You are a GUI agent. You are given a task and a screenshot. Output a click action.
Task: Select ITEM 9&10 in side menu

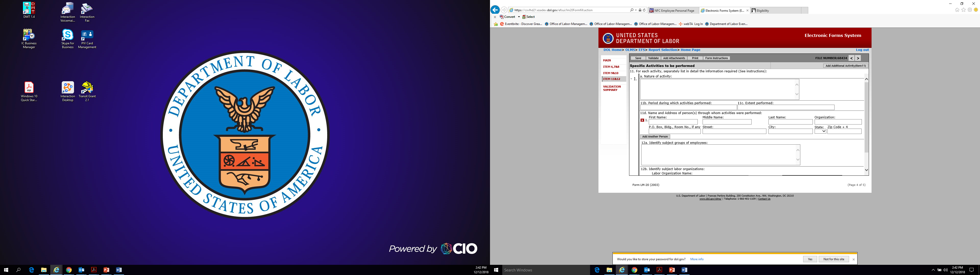pos(611,73)
